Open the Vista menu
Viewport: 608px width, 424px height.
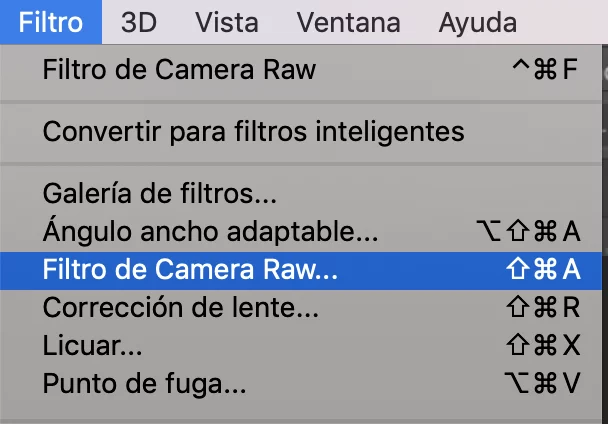227,22
